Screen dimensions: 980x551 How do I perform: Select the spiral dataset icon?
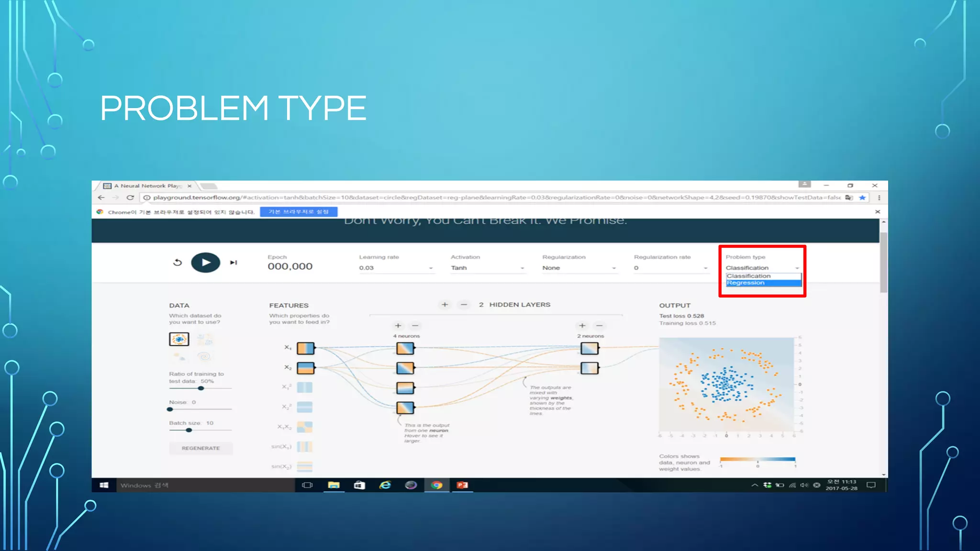click(x=204, y=356)
